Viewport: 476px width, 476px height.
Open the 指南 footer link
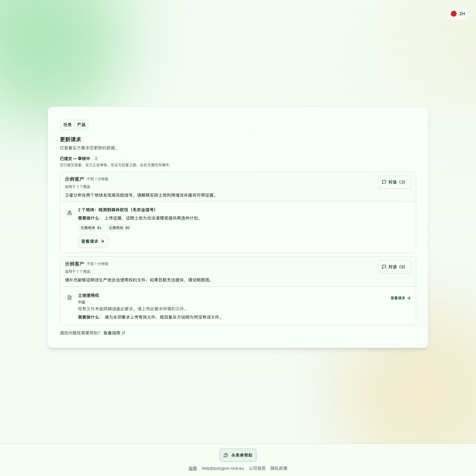pyautogui.click(x=192, y=468)
